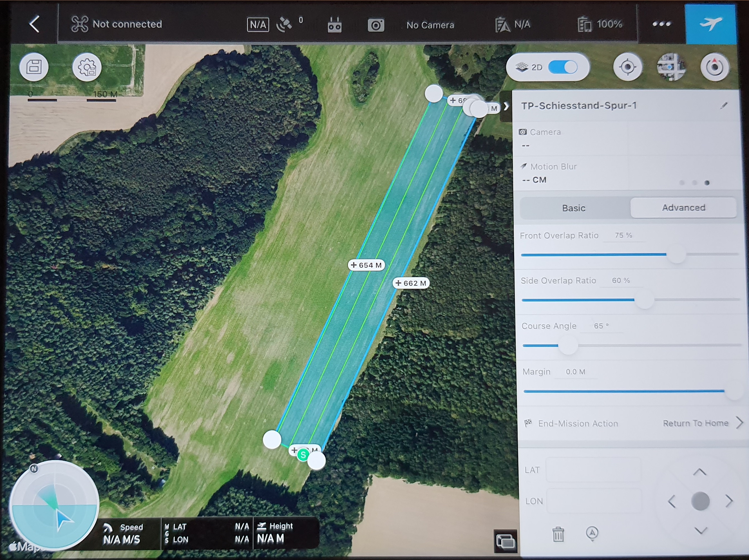
Task: Select the Advanced tab
Action: point(683,208)
